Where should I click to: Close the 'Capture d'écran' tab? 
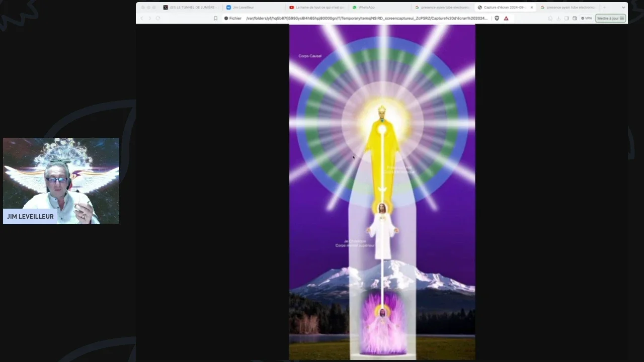tap(532, 8)
